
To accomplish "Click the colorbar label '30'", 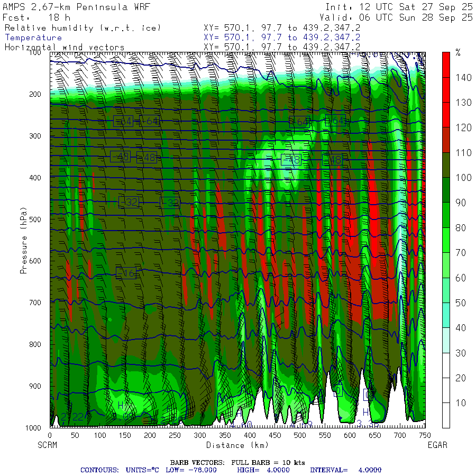I will [x=461, y=353].
